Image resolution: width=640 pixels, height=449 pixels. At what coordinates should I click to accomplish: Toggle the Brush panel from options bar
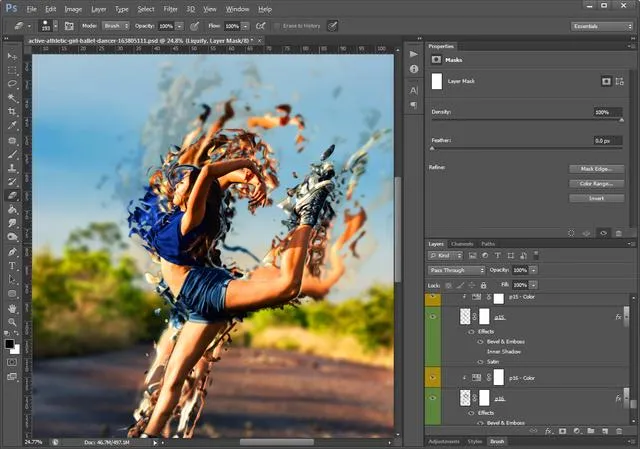(69, 26)
